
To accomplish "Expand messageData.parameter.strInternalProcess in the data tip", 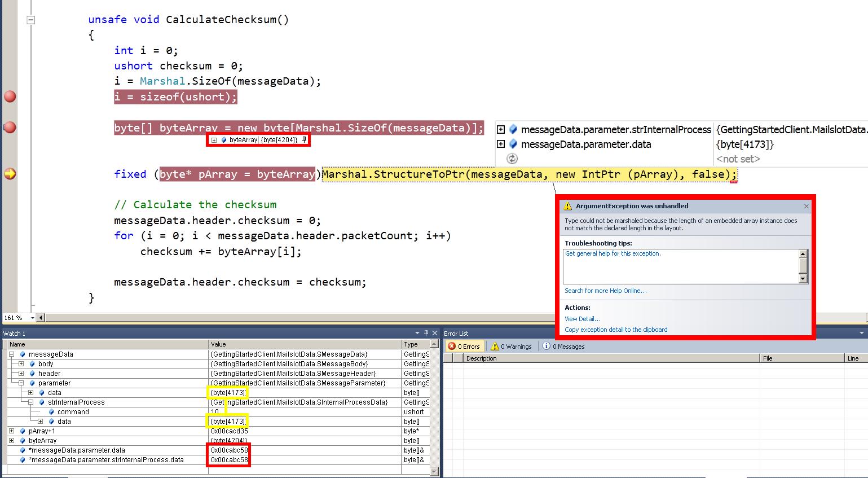I will (500, 129).
